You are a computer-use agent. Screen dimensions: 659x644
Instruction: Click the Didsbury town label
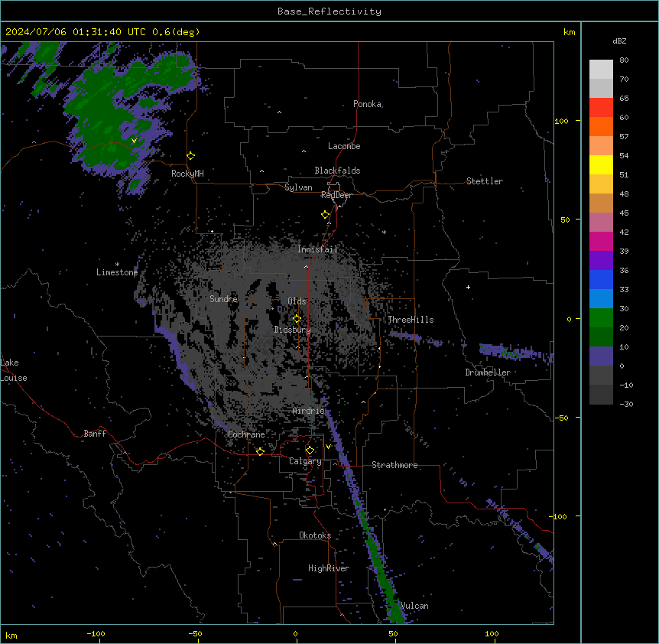[x=293, y=330]
